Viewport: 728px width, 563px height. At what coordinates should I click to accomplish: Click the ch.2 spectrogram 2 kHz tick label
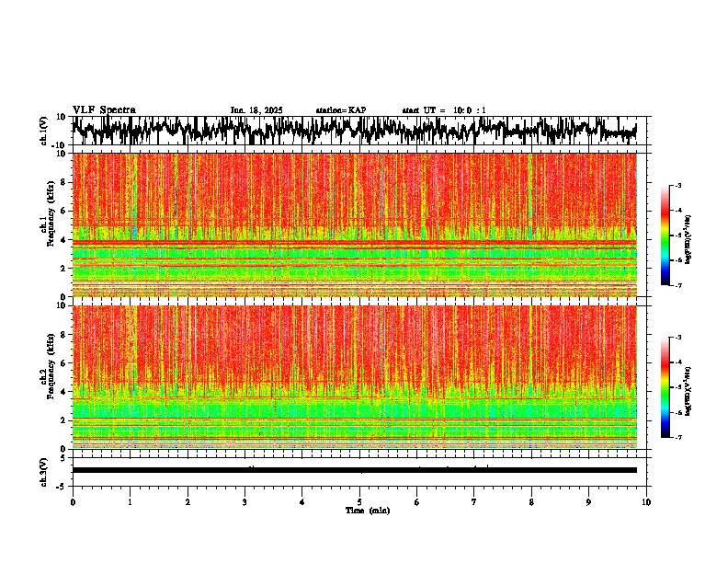63,420
